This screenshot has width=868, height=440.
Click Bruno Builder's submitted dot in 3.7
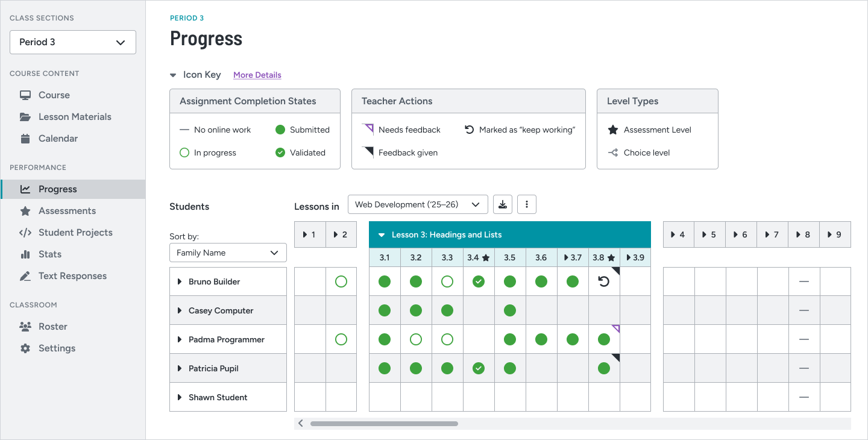pos(573,281)
